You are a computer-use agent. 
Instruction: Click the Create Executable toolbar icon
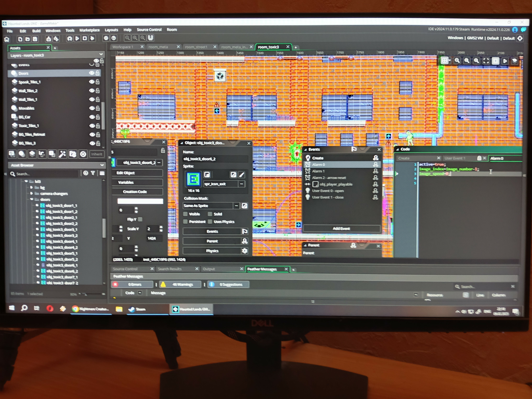point(48,39)
